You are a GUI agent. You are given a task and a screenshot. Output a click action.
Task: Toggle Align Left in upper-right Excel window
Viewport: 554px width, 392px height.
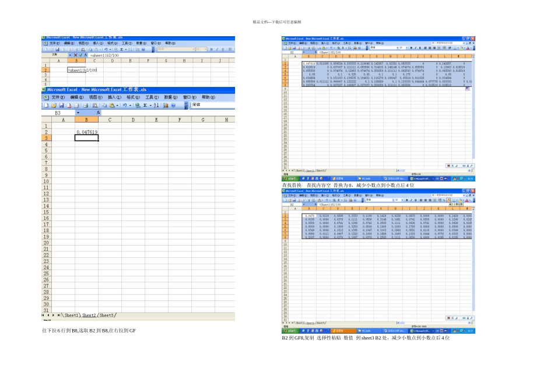pos(425,48)
